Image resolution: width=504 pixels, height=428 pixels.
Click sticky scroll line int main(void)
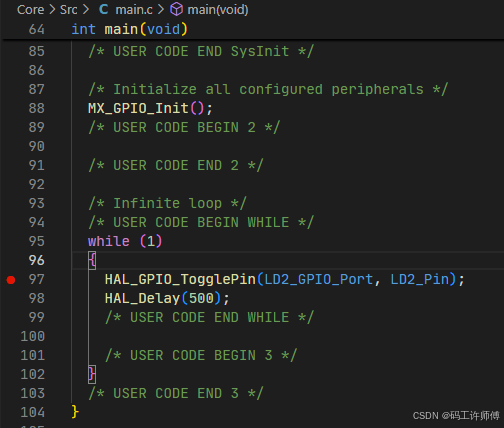pos(130,29)
